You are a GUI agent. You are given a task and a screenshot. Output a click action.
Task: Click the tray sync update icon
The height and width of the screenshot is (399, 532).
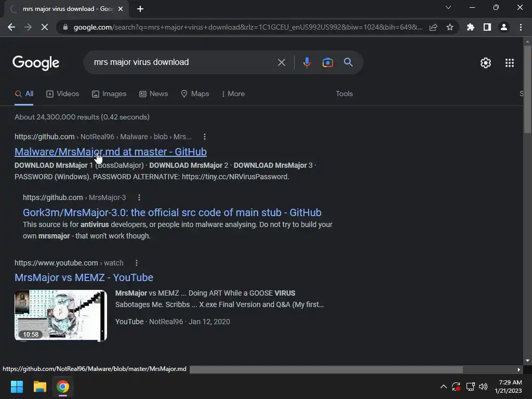(x=456, y=387)
